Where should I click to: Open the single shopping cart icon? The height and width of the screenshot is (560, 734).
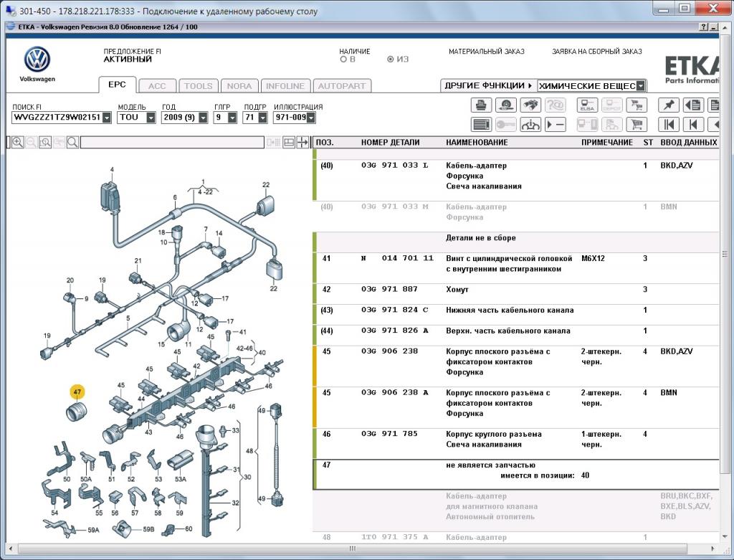coord(637,125)
